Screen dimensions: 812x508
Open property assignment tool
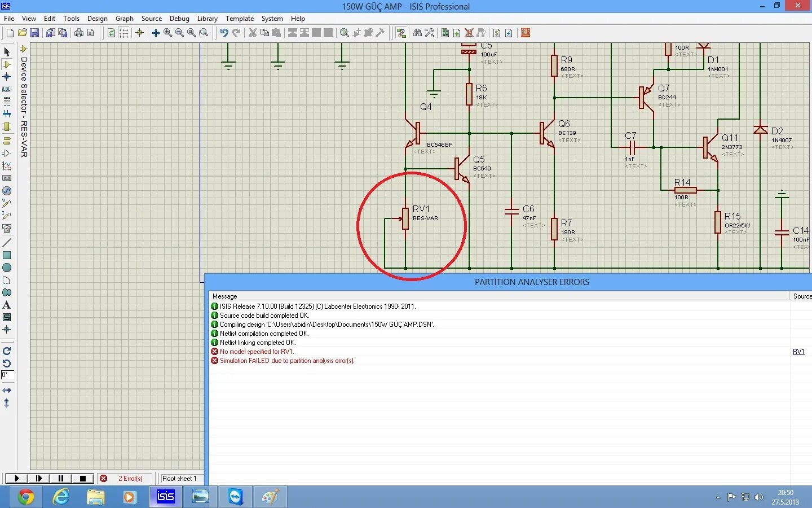tap(429, 33)
